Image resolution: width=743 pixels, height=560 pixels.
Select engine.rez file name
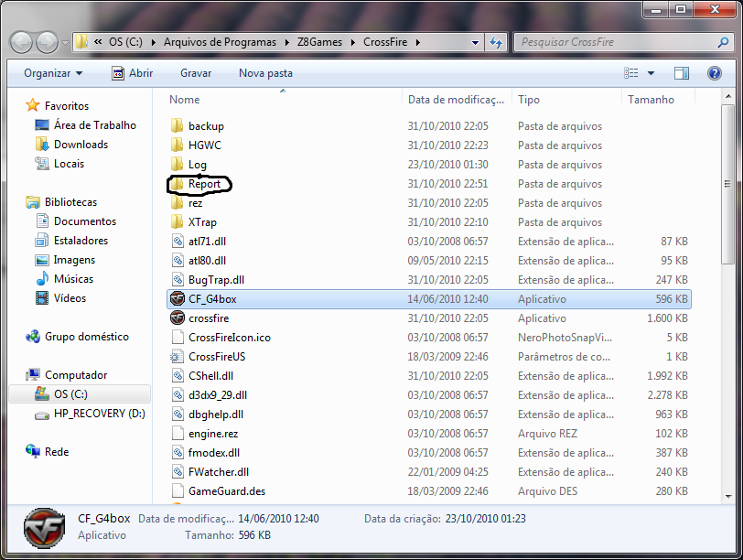point(213,434)
